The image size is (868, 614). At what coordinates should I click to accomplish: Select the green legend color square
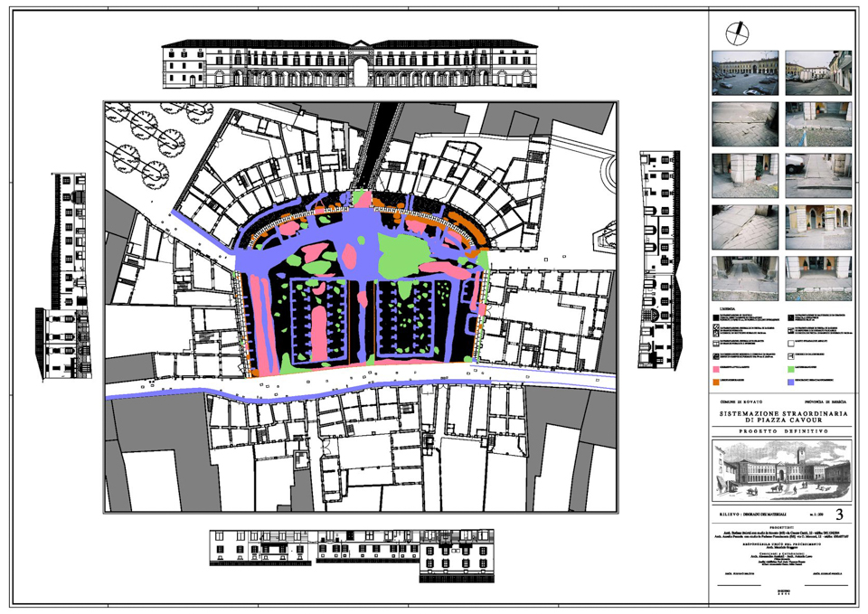[x=791, y=369]
